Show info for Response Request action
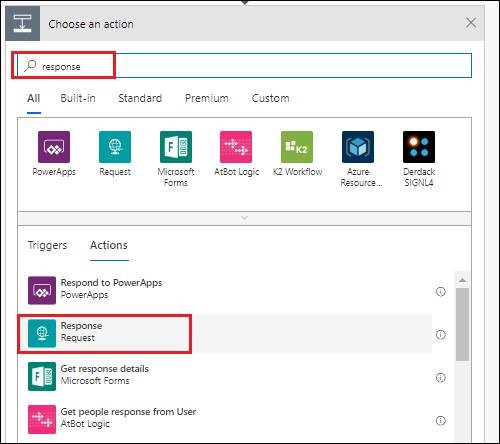 click(441, 335)
